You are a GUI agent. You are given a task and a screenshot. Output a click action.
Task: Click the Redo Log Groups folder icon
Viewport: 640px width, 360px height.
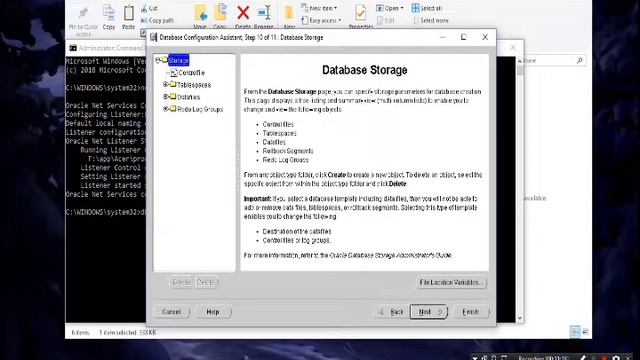click(173, 109)
